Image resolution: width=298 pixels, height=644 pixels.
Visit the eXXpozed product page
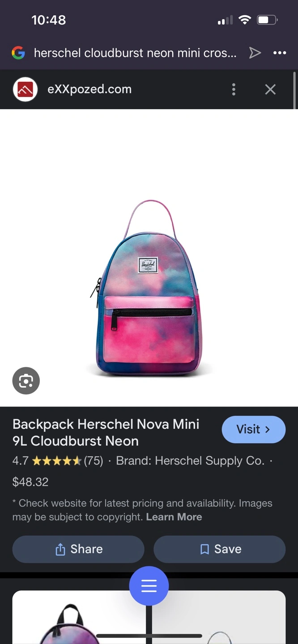pyautogui.click(x=254, y=429)
